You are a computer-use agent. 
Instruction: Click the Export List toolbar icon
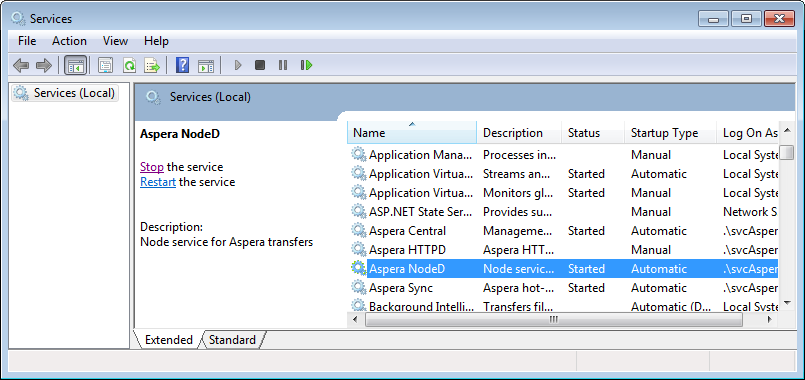point(152,65)
